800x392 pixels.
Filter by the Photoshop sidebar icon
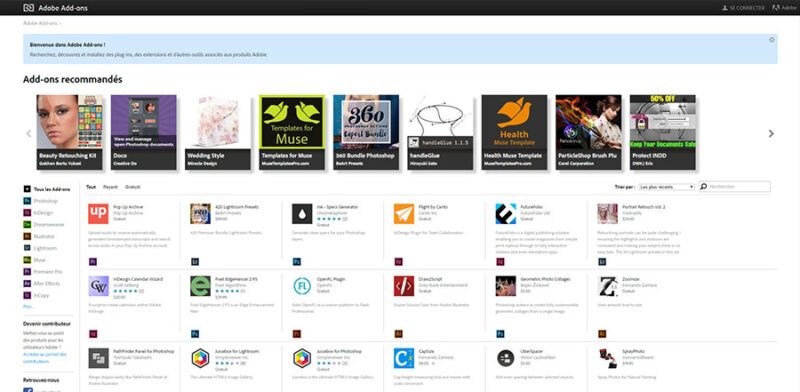click(x=27, y=201)
